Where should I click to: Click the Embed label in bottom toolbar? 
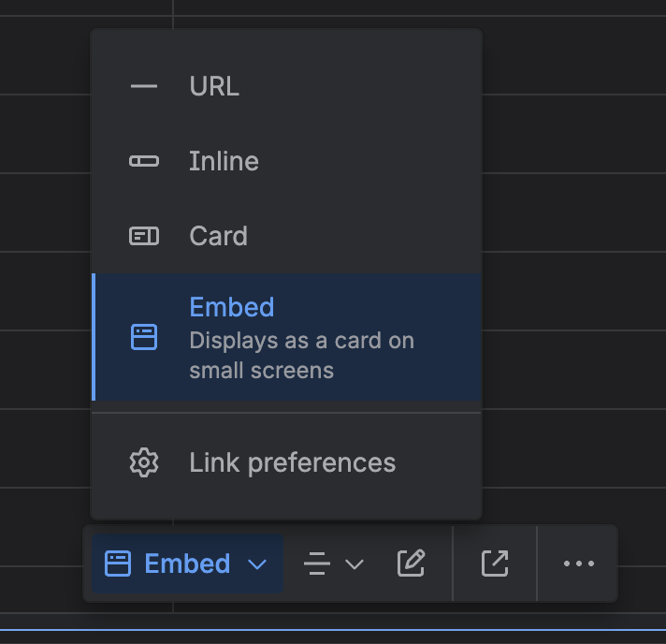click(187, 563)
